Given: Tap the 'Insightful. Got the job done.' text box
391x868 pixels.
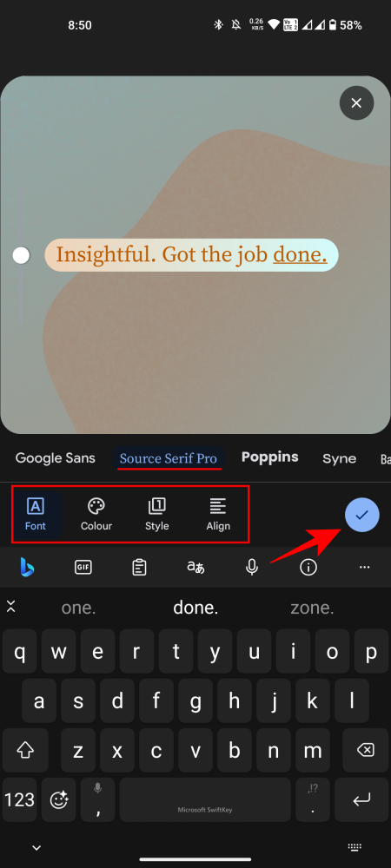Looking at the screenshot, I should click(191, 255).
